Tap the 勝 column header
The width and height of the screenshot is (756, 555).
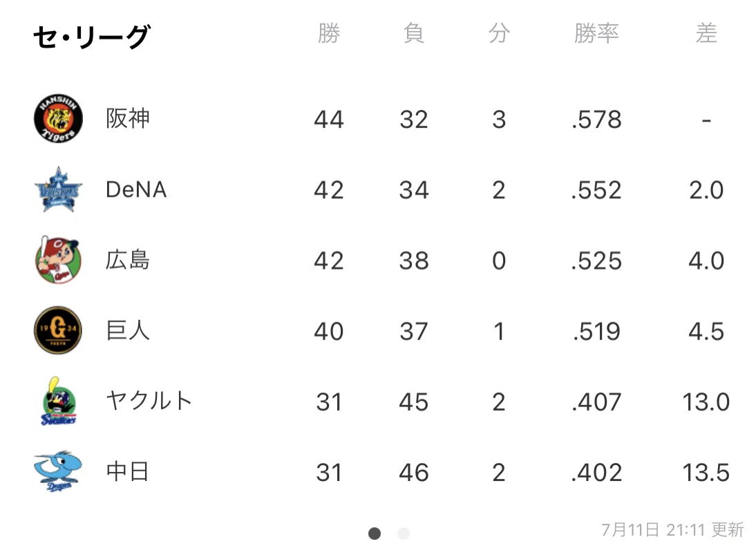(329, 34)
